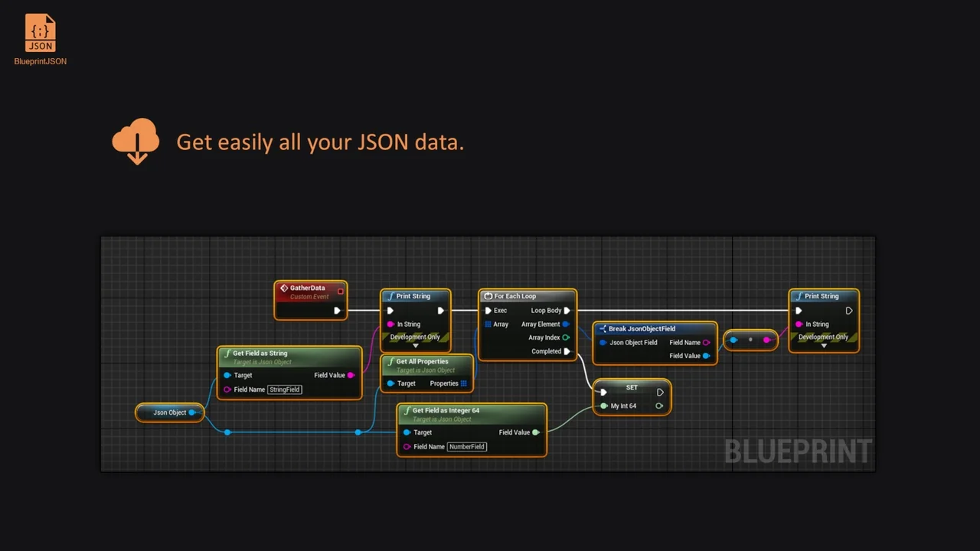This screenshot has width=980, height=551.
Task: Open the NumberField input on Get Field as Integer 64
Action: pos(467,446)
